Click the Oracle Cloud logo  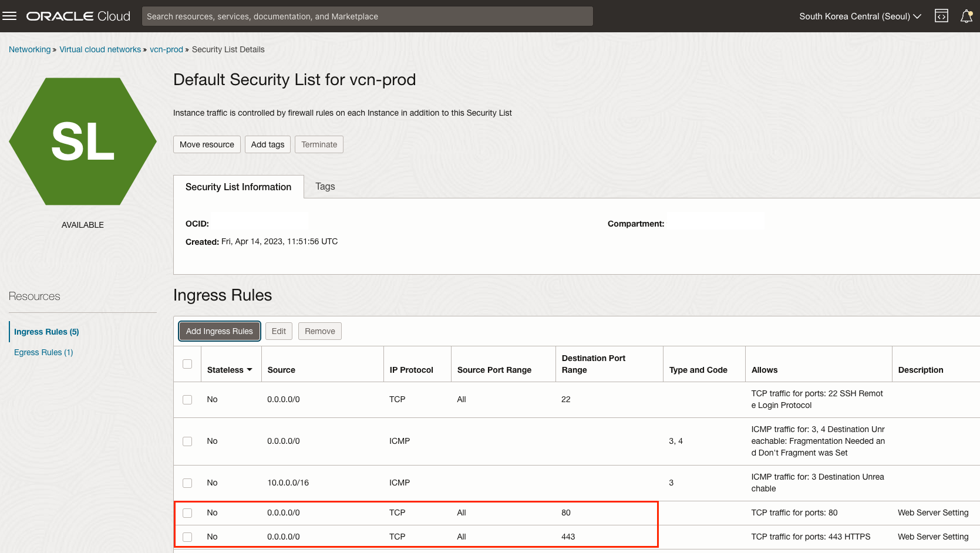tap(78, 16)
